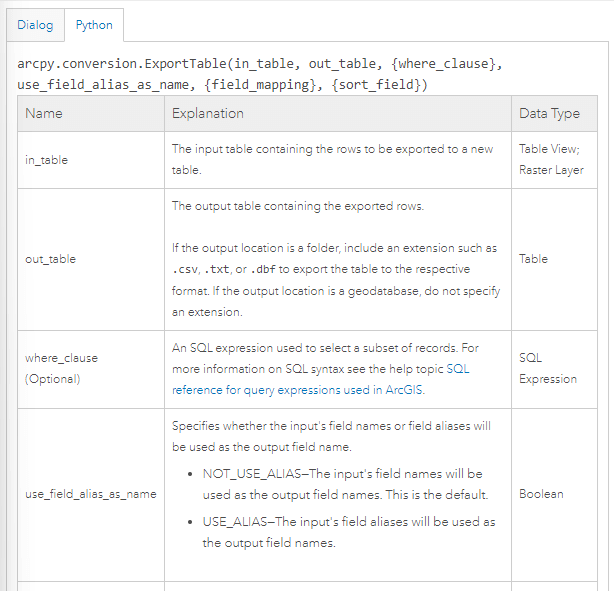Click the .csv extension code text
Image resolution: width=614 pixels, height=591 pixels.
(185, 270)
